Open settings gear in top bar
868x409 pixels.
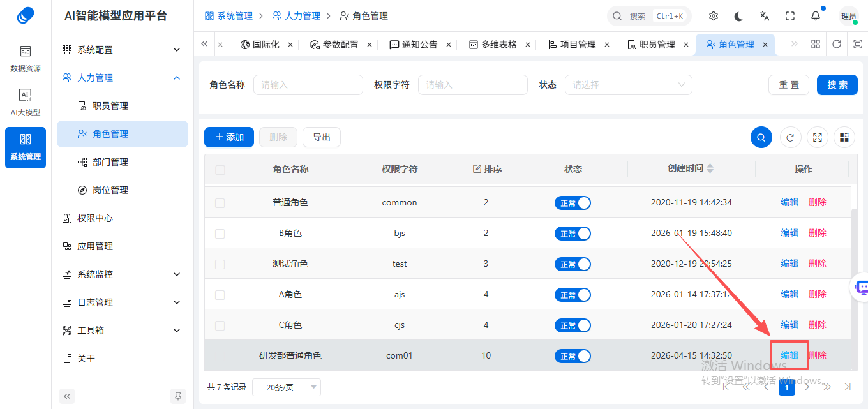tap(714, 16)
